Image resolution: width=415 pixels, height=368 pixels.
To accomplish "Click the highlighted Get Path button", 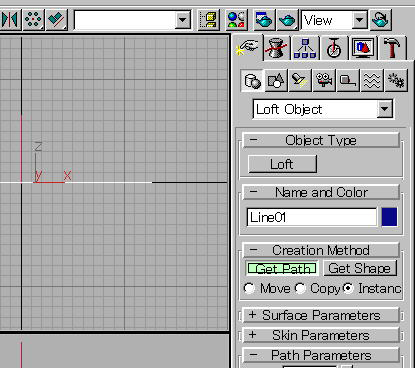I will pyautogui.click(x=282, y=268).
